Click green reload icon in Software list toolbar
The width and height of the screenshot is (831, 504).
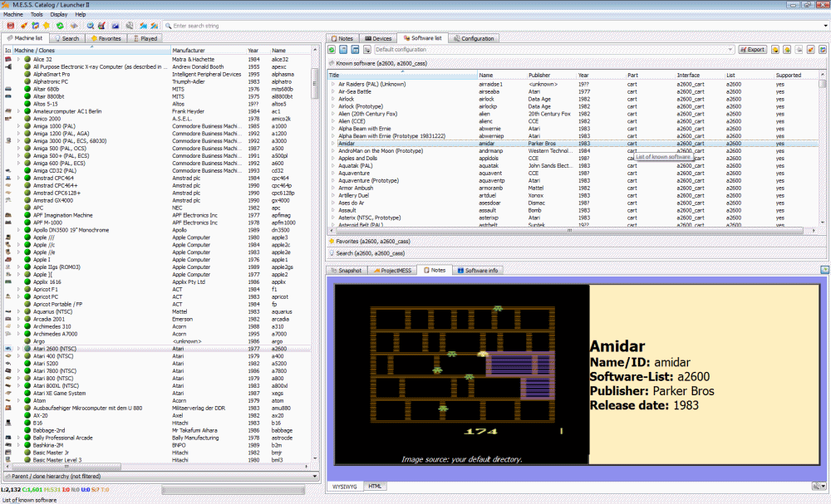click(x=332, y=49)
